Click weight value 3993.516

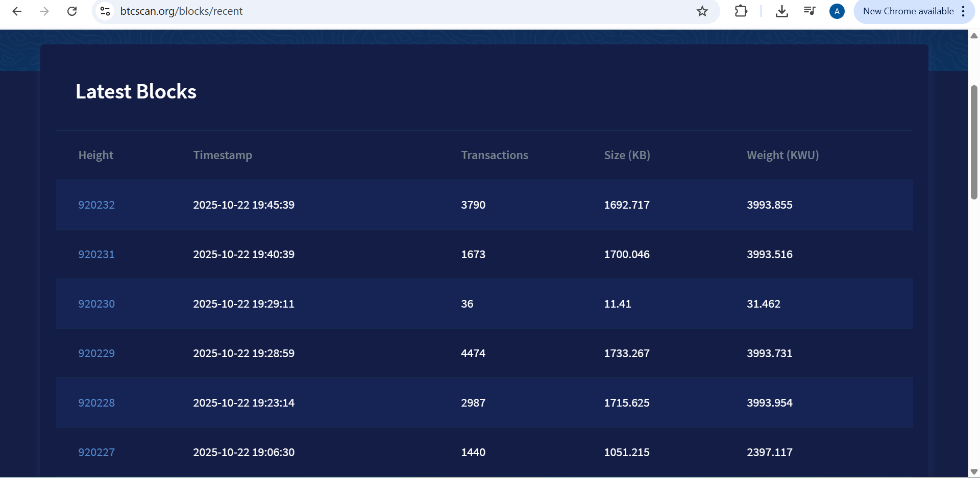click(x=770, y=255)
